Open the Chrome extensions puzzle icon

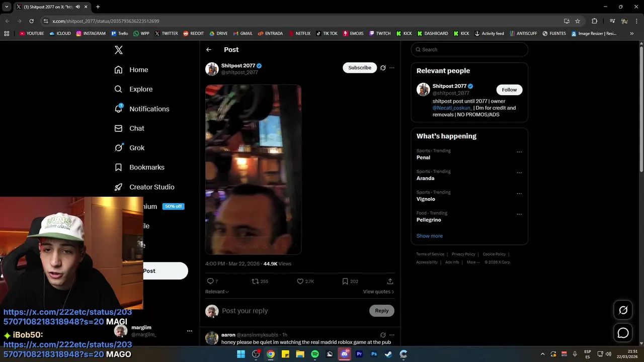click(x=594, y=21)
